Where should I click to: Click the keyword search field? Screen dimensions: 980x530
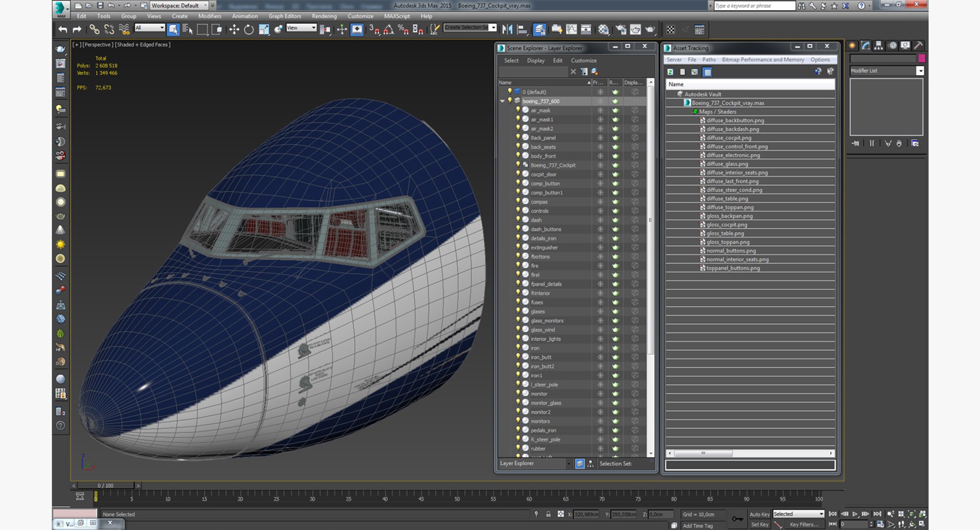point(754,6)
